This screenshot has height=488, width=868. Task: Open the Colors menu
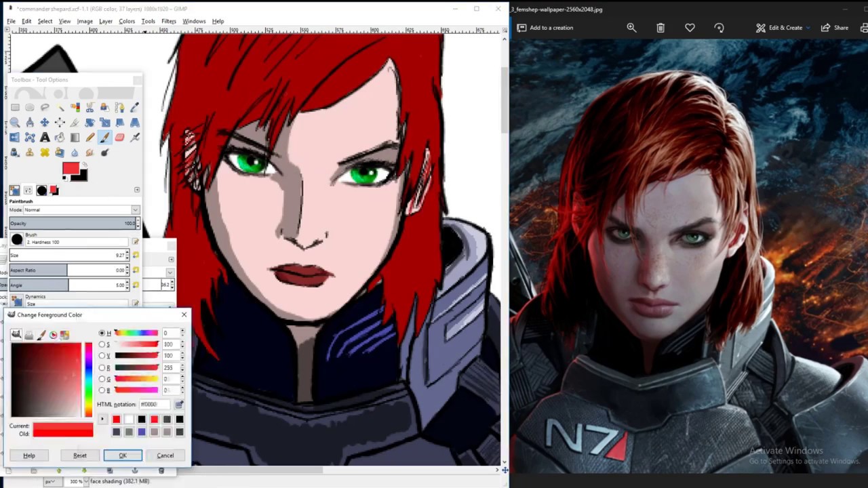click(127, 21)
